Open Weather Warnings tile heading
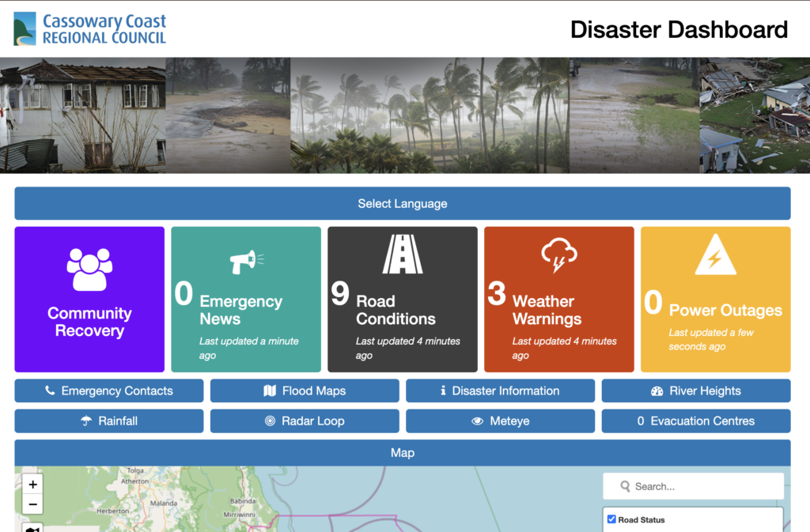The height and width of the screenshot is (532, 810). tap(547, 310)
